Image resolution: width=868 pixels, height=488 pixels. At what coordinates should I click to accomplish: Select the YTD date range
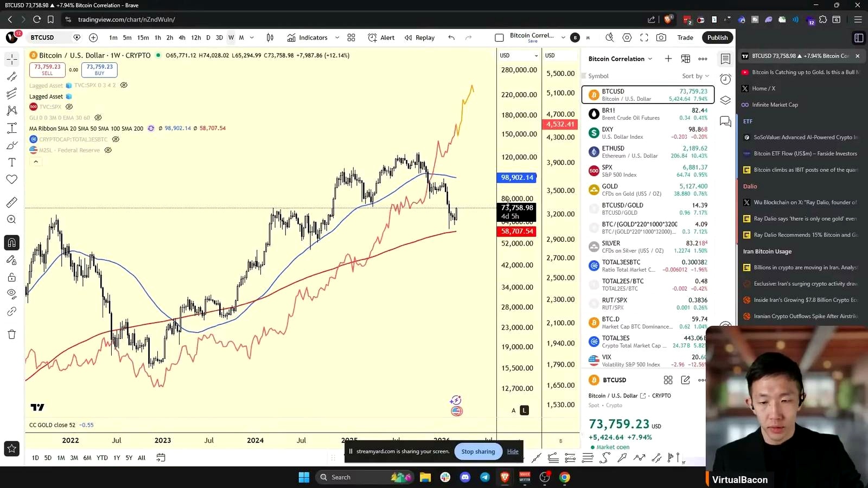pos(102,458)
